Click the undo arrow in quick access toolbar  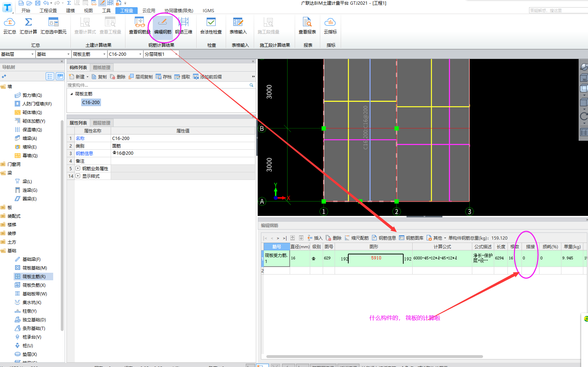[46, 3]
